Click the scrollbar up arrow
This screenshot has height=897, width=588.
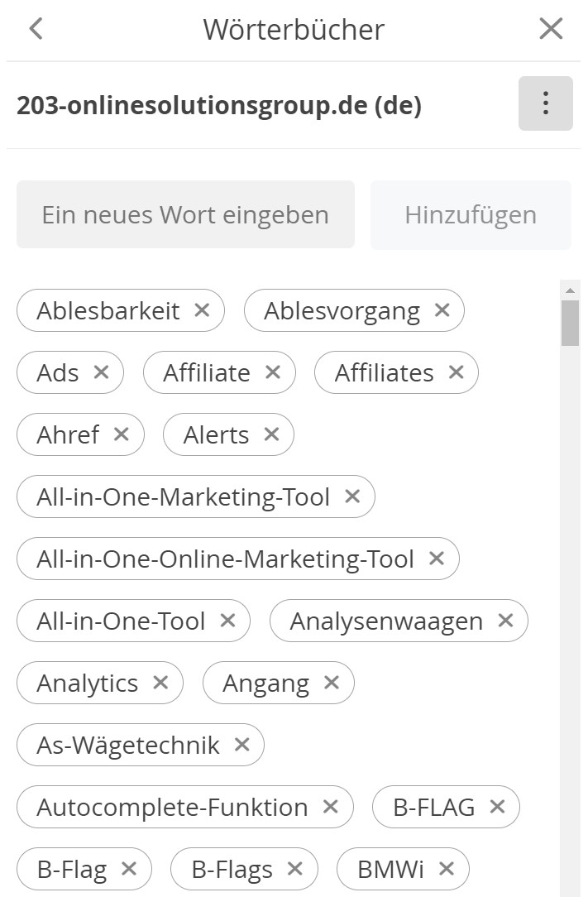click(570, 290)
